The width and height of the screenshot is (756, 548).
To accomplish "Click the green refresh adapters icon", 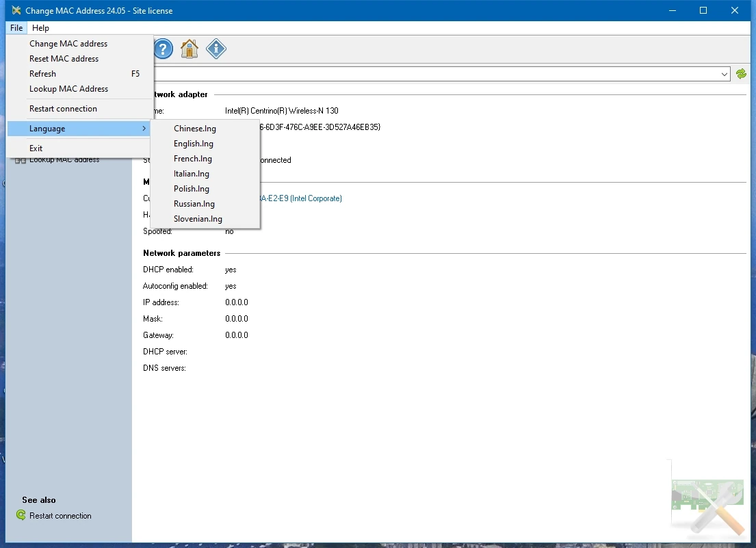I will 741,74.
